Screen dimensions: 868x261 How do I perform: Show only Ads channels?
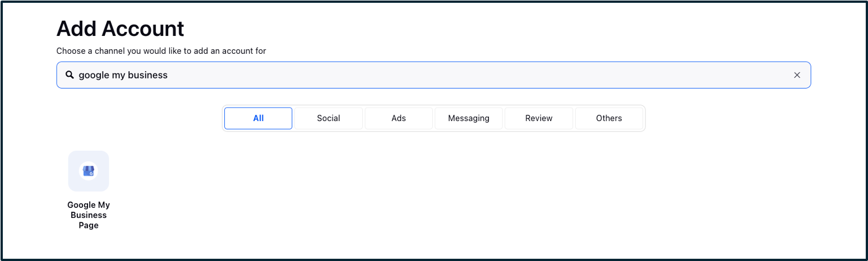coord(399,118)
